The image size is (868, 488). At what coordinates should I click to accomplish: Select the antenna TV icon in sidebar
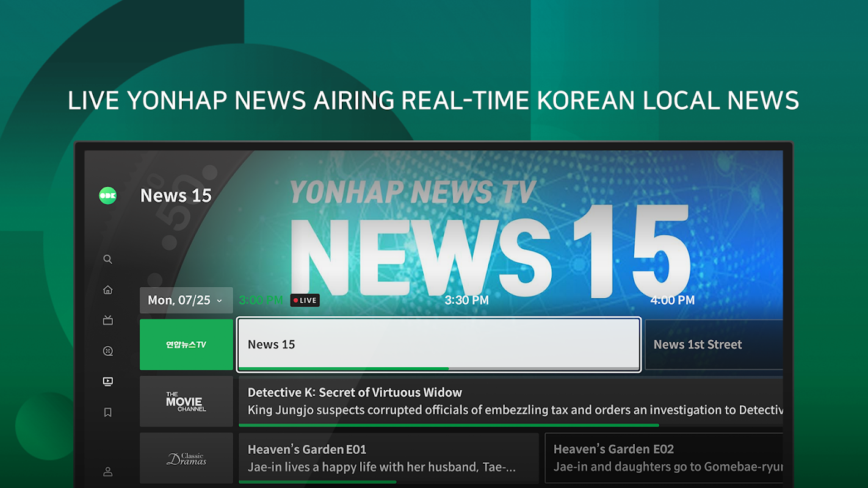tap(108, 320)
